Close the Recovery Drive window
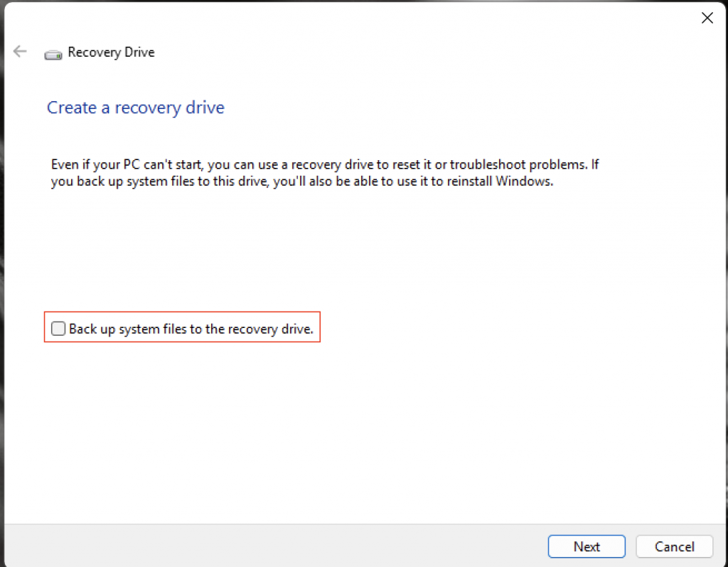 (x=707, y=18)
